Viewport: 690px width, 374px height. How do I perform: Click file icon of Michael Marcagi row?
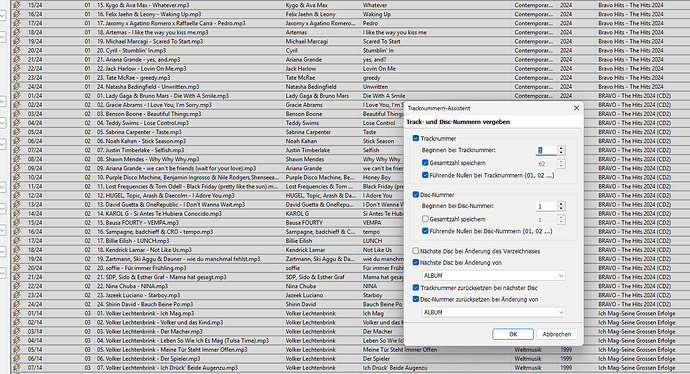pos(17,41)
